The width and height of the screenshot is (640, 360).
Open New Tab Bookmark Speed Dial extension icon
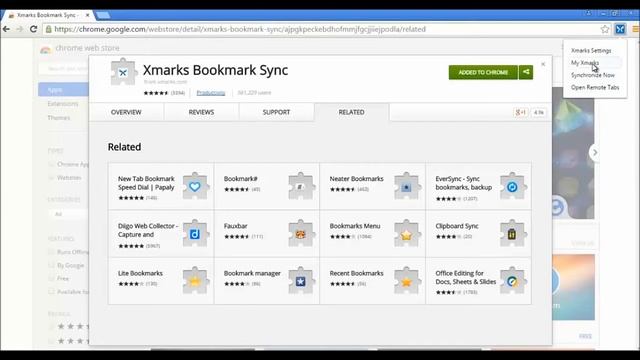[x=196, y=186]
